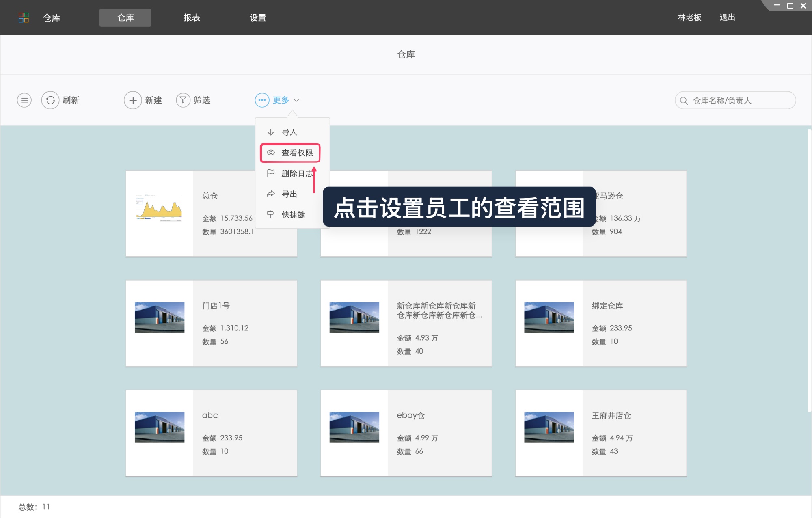
Task: Select the plus icon to create a new warehouse
Action: tap(133, 100)
